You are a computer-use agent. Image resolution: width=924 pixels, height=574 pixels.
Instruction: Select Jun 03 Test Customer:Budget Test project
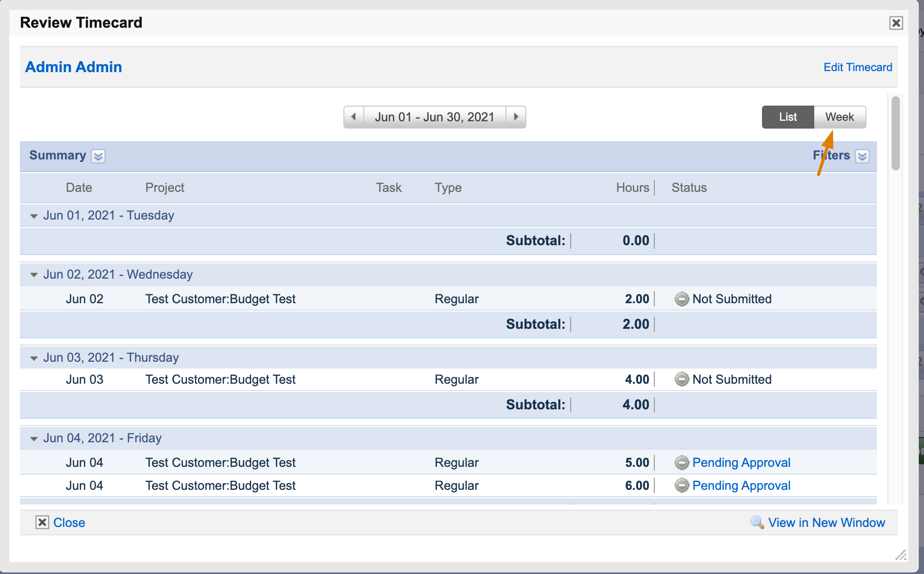tap(221, 380)
